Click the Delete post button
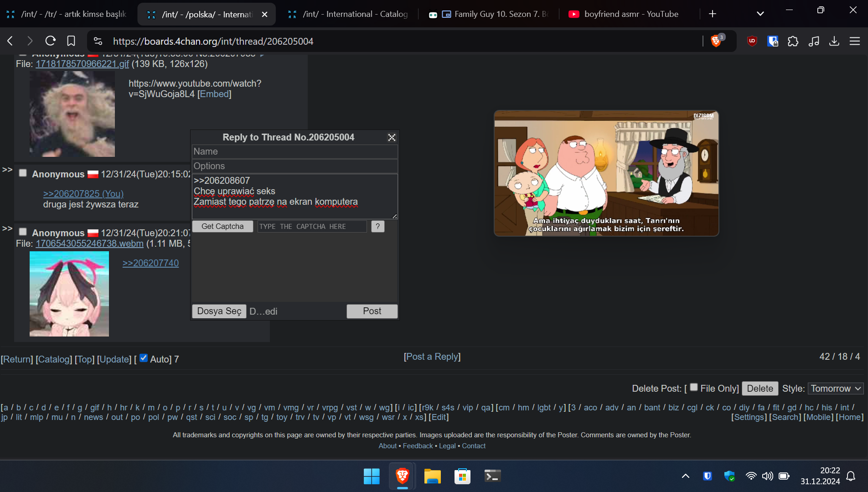The width and height of the screenshot is (868, 492). pyautogui.click(x=760, y=388)
